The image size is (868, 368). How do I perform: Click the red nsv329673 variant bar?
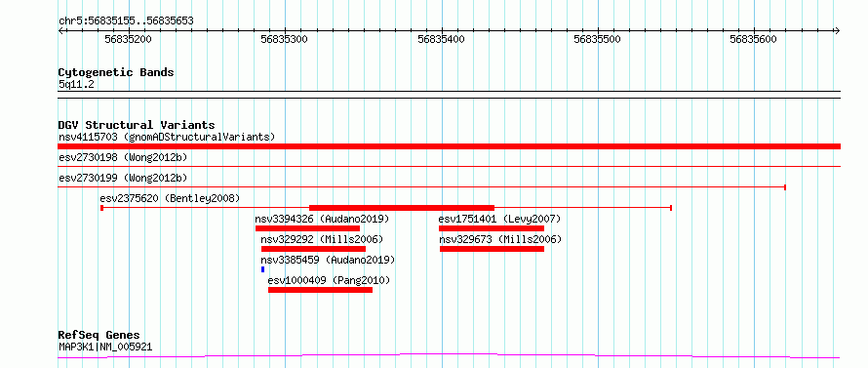(x=493, y=249)
